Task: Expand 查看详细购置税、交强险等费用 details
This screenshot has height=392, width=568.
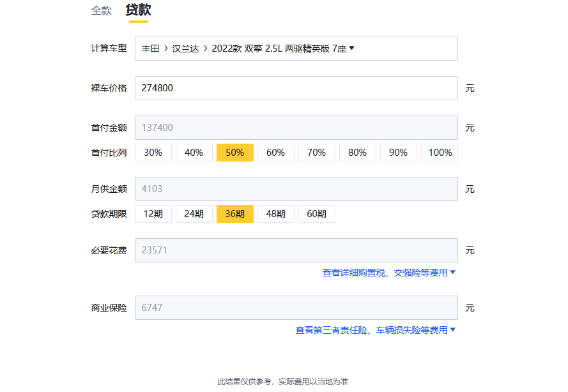Action: [x=388, y=273]
